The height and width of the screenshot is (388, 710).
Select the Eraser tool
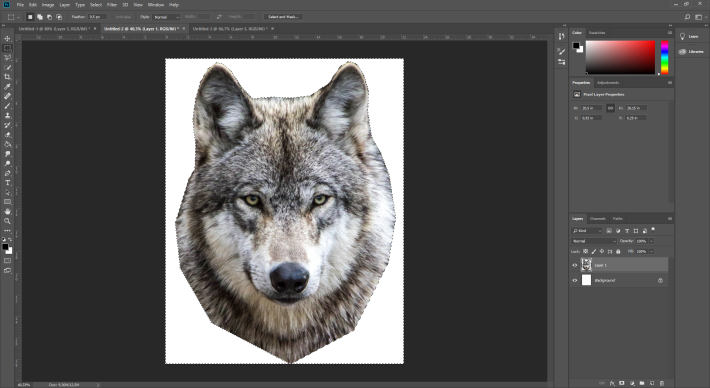click(8, 135)
